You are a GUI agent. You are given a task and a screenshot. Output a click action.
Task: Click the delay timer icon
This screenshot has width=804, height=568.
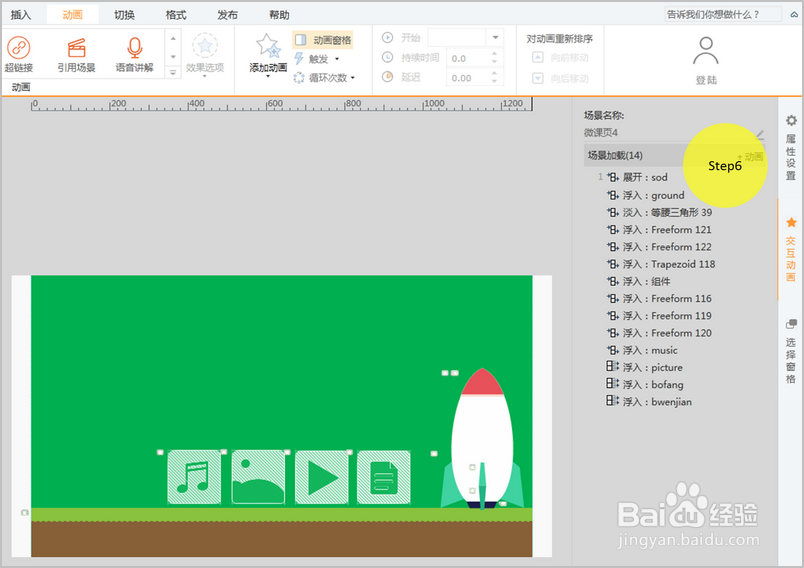click(388, 77)
